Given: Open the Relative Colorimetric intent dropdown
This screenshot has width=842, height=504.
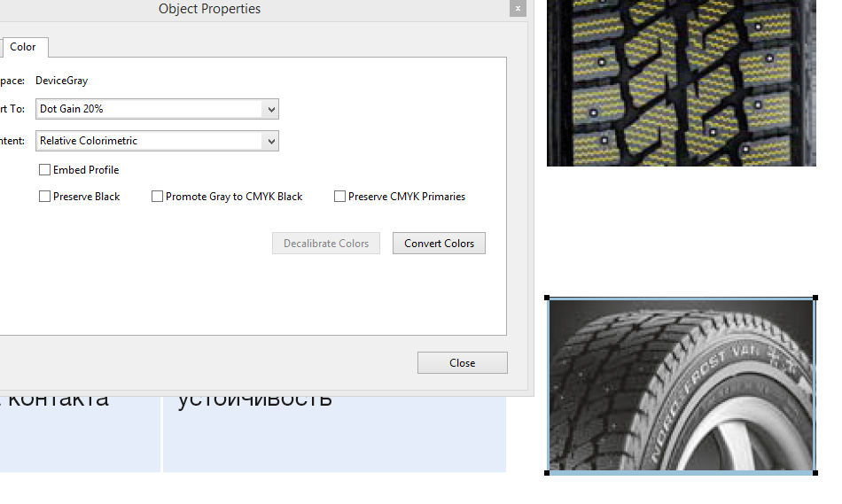Looking at the screenshot, I should coord(158,141).
